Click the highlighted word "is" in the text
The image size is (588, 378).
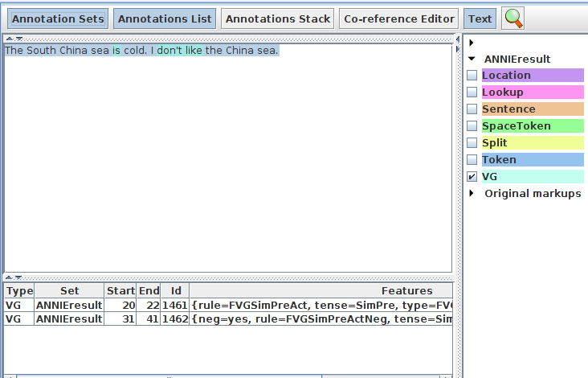(x=116, y=51)
